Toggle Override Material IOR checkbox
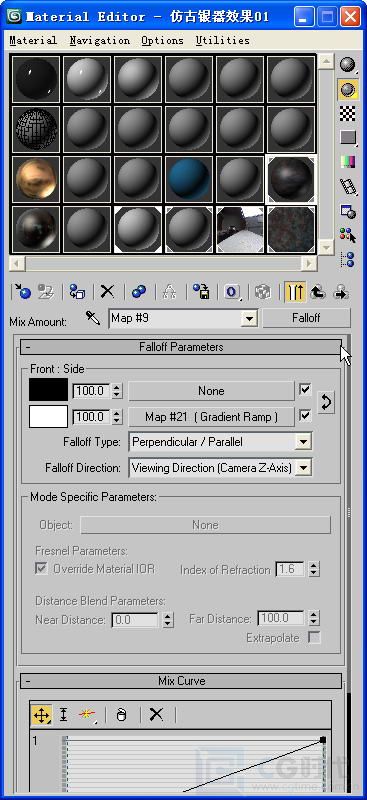This screenshot has height=800, width=367. click(41, 569)
